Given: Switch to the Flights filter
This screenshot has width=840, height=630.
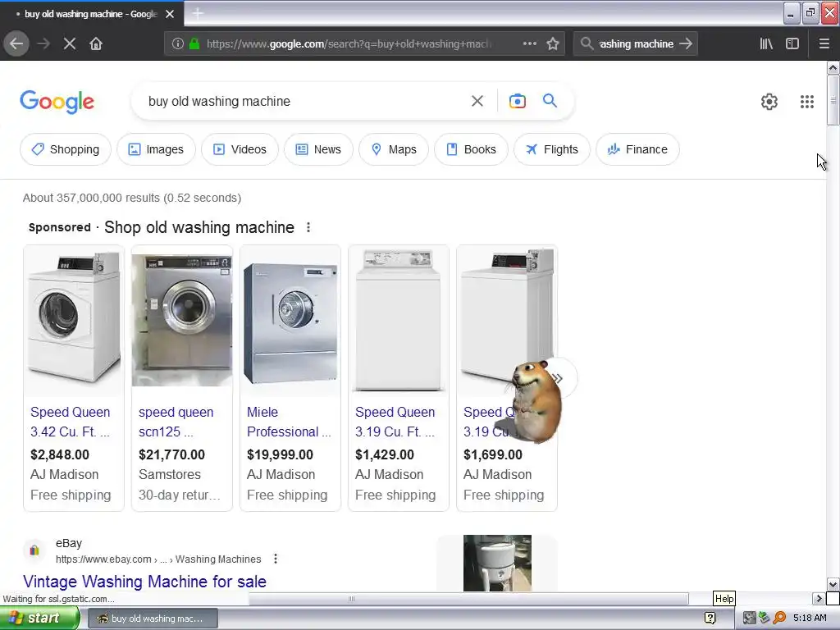Looking at the screenshot, I should 552,149.
